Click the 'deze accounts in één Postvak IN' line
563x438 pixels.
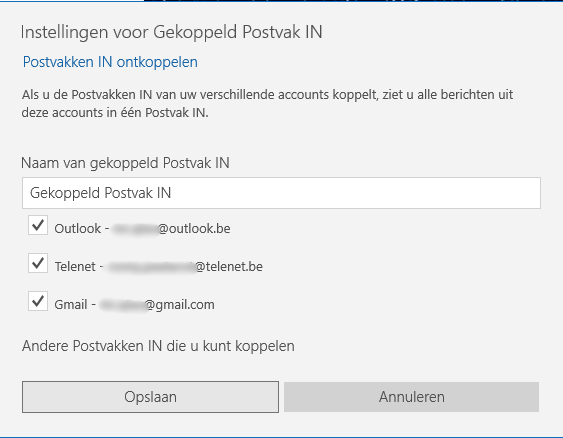click(x=115, y=113)
